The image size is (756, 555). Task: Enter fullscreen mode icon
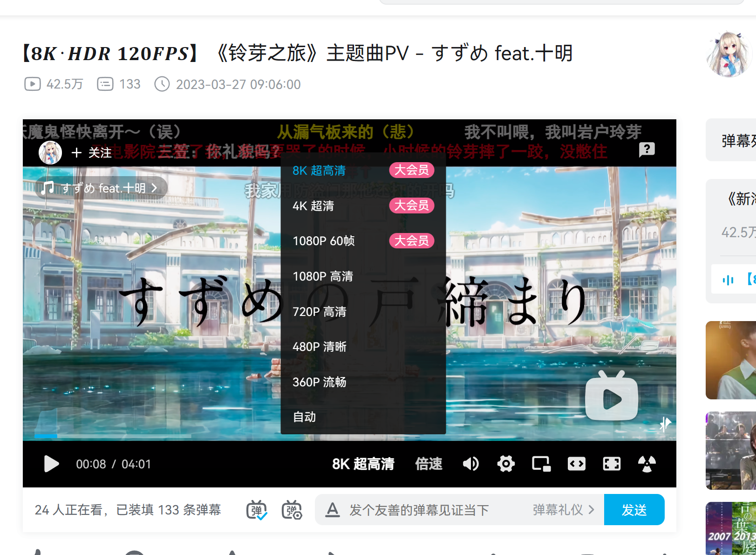(612, 464)
